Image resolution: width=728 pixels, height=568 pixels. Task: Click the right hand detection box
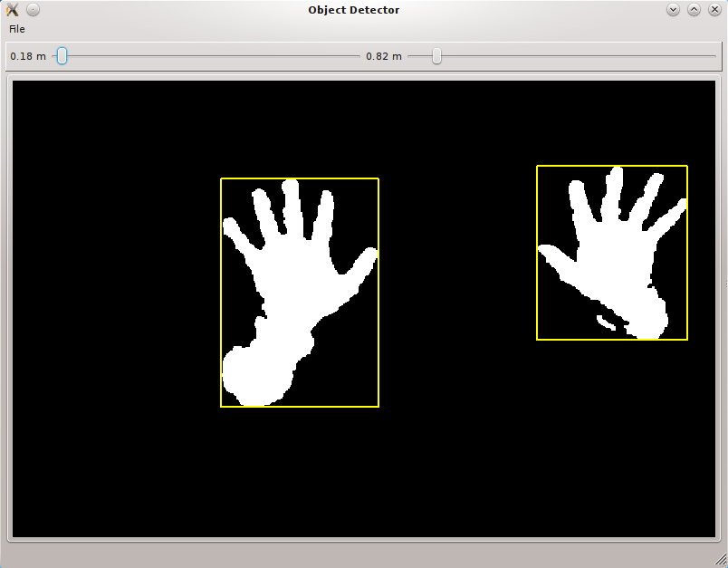[612, 253]
